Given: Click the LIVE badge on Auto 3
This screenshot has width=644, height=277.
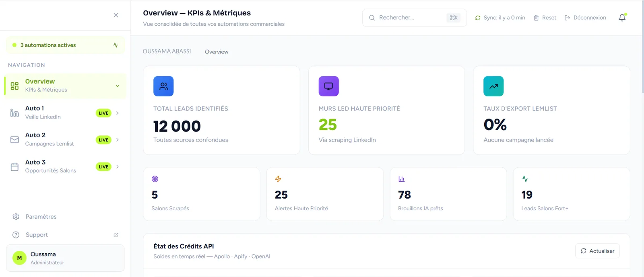Looking at the screenshot, I should pyautogui.click(x=103, y=166).
